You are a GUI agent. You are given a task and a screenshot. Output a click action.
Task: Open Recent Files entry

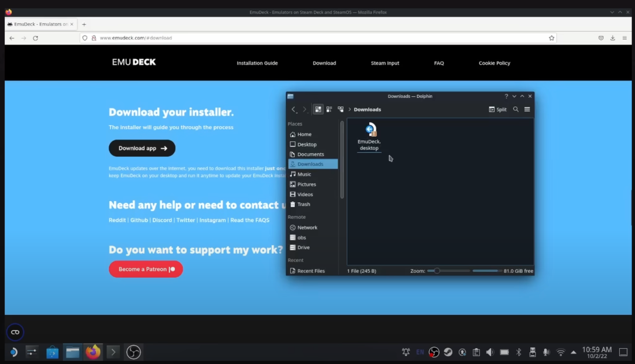click(313, 271)
